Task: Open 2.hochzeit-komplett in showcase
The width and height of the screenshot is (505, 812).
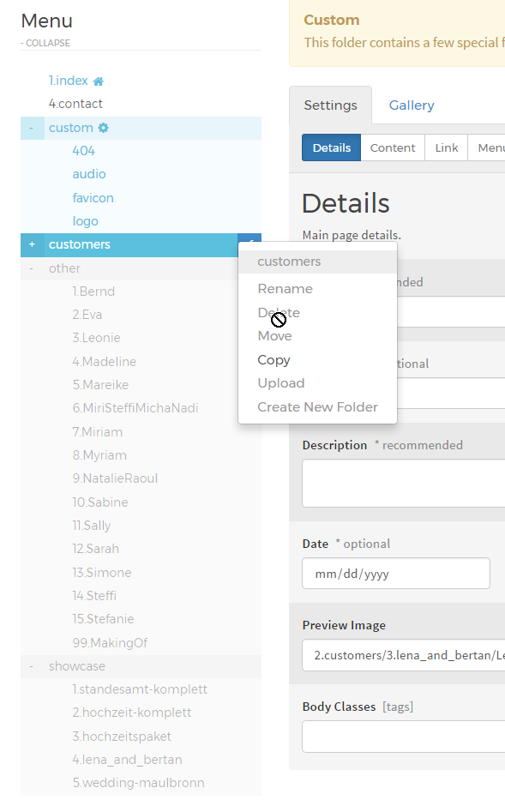Action: [x=132, y=713]
